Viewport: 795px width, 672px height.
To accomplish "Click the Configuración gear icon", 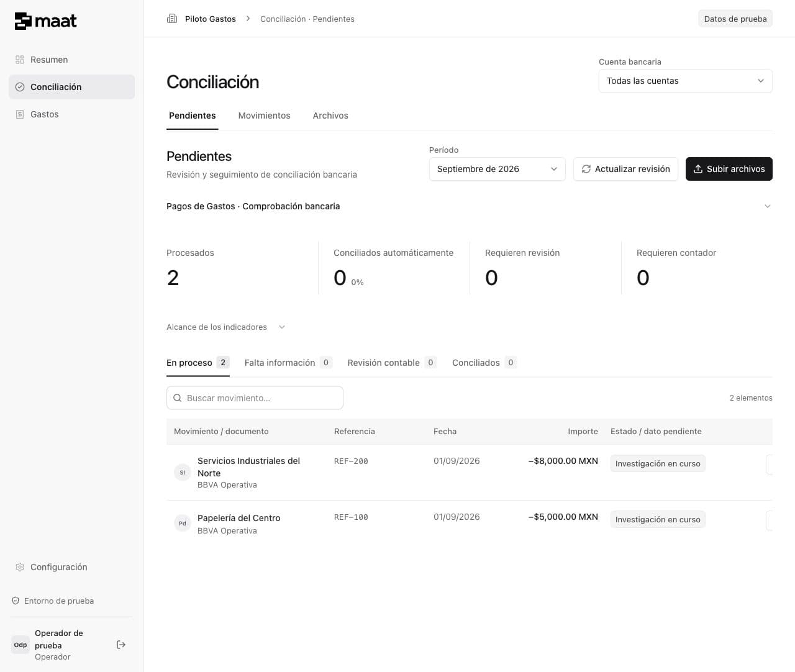I will pyautogui.click(x=20, y=567).
